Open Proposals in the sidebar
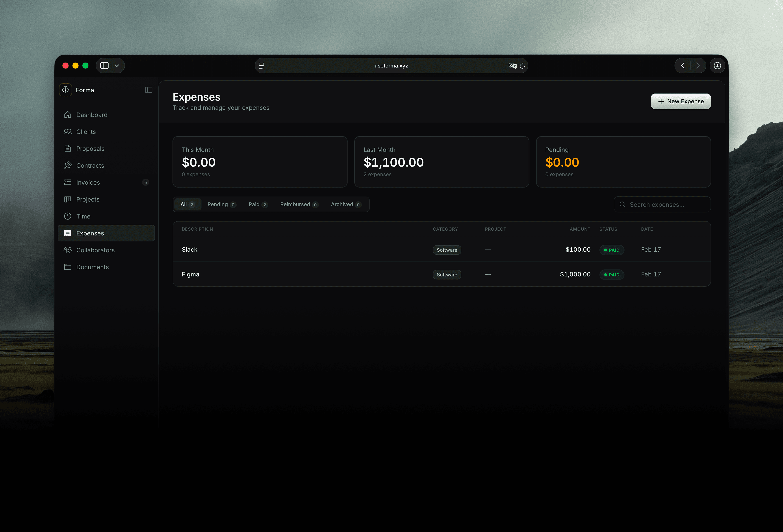Viewport: 783px width, 532px height. click(106, 149)
